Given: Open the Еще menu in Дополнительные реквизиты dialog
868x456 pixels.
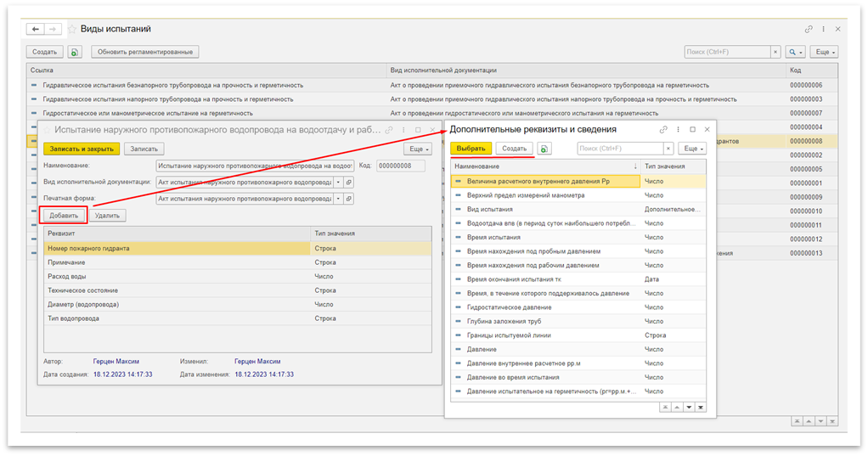Looking at the screenshot, I should 691,148.
